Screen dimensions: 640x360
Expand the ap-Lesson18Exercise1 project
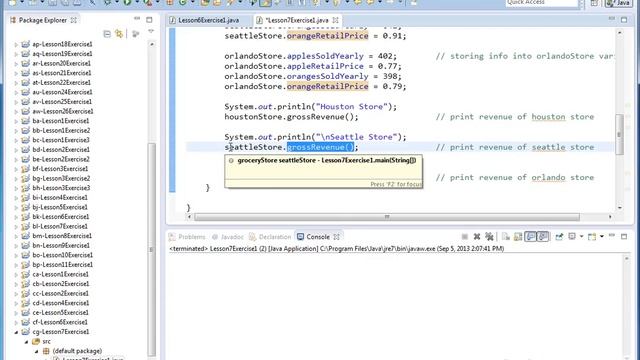(16, 44)
